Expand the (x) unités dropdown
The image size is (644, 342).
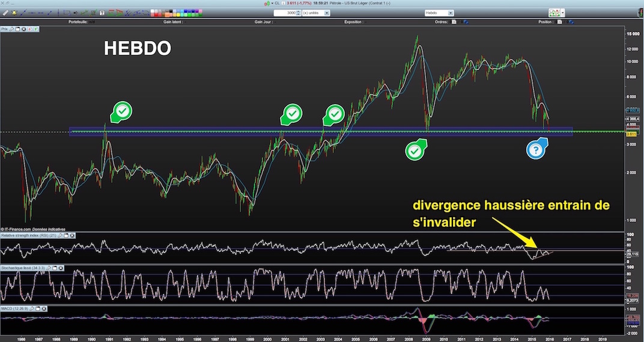click(327, 13)
